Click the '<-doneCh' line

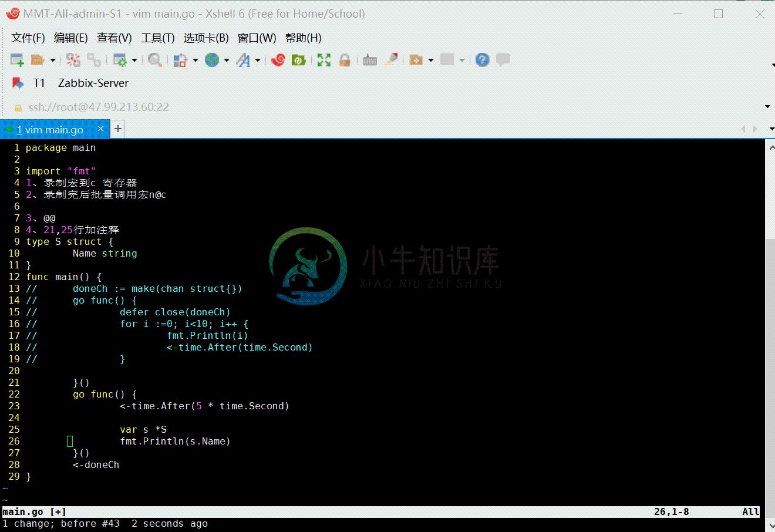point(96,465)
